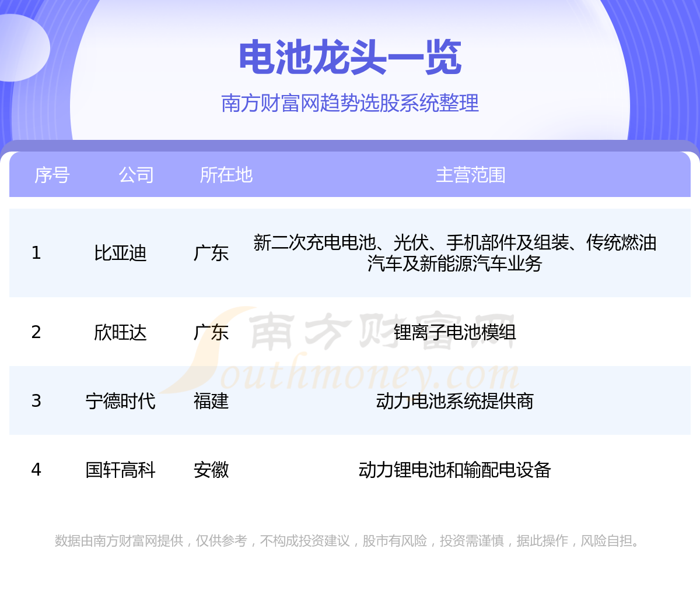Select company name 欣旺达
The image size is (700, 612).
tap(120, 332)
